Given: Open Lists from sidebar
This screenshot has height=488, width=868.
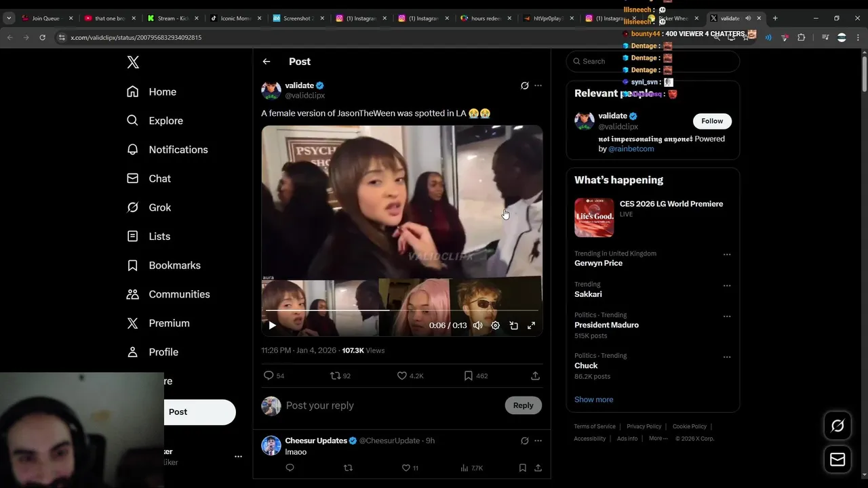Looking at the screenshot, I should (149, 236).
